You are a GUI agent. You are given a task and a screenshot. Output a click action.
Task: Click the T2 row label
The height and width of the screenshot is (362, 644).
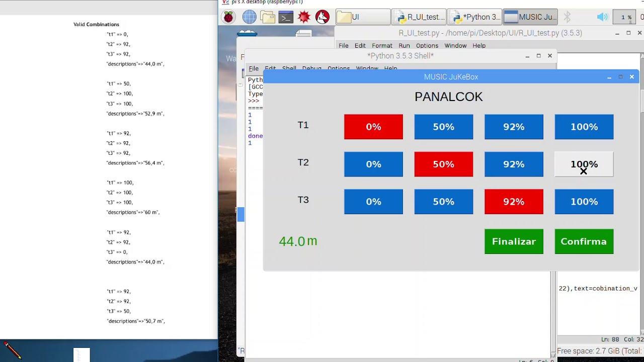(x=303, y=162)
